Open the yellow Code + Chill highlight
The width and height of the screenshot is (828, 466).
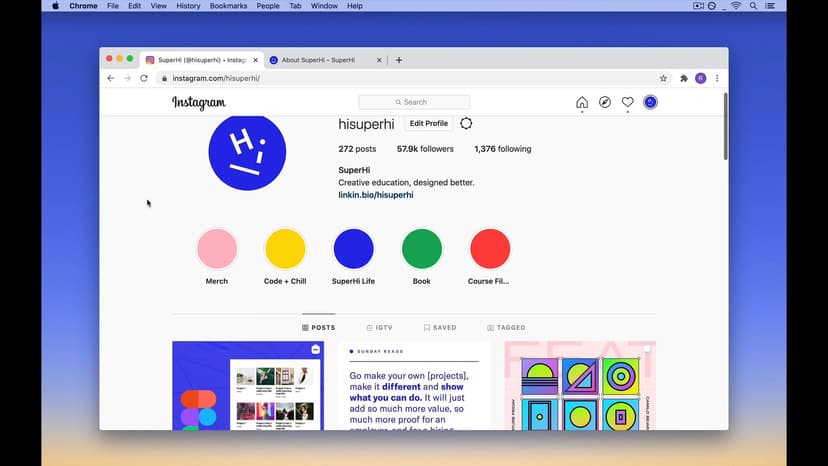pyautogui.click(x=285, y=250)
